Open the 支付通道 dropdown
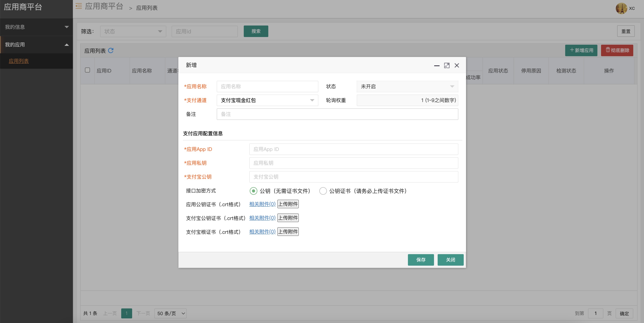The width and height of the screenshot is (644, 323). pyautogui.click(x=267, y=100)
